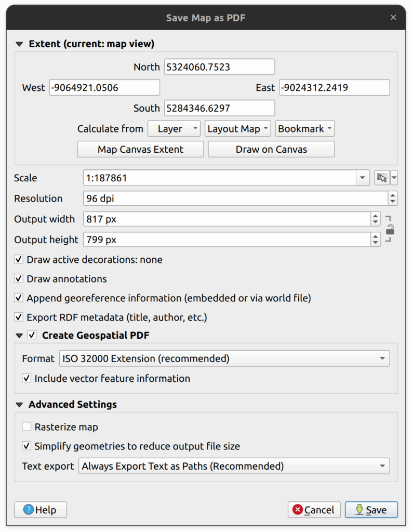Uncheck Create Geospatial PDF

pyautogui.click(x=32, y=336)
